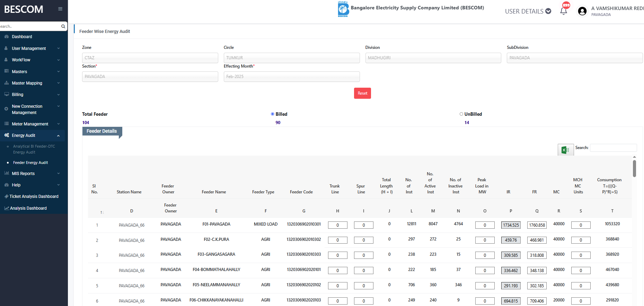644x306 pixels.
Task: Click FR field 1760.858 in row 1
Action: point(537,225)
